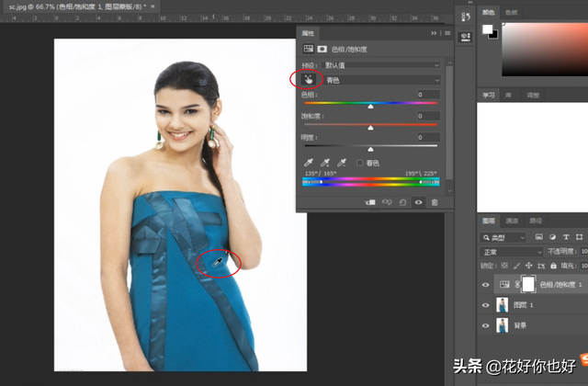Select the layer mask icon in Properties
The height and width of the screenshot is (386, 588).
point(322,49)
